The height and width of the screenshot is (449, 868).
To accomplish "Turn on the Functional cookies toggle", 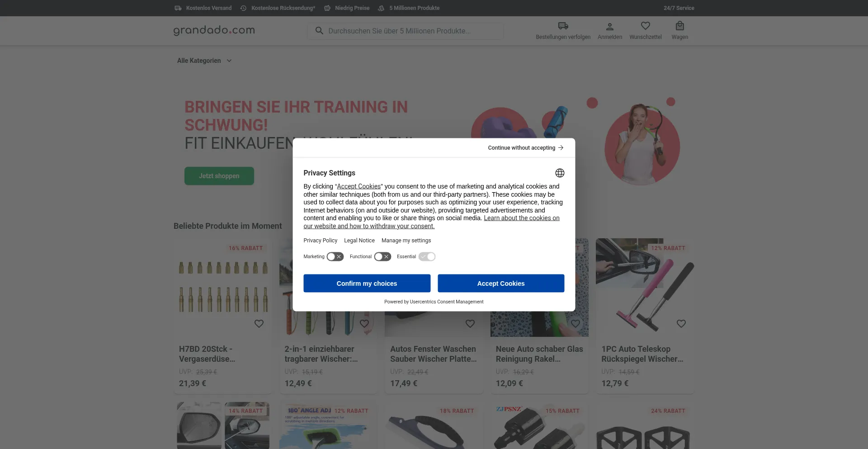I will [382, 257].
